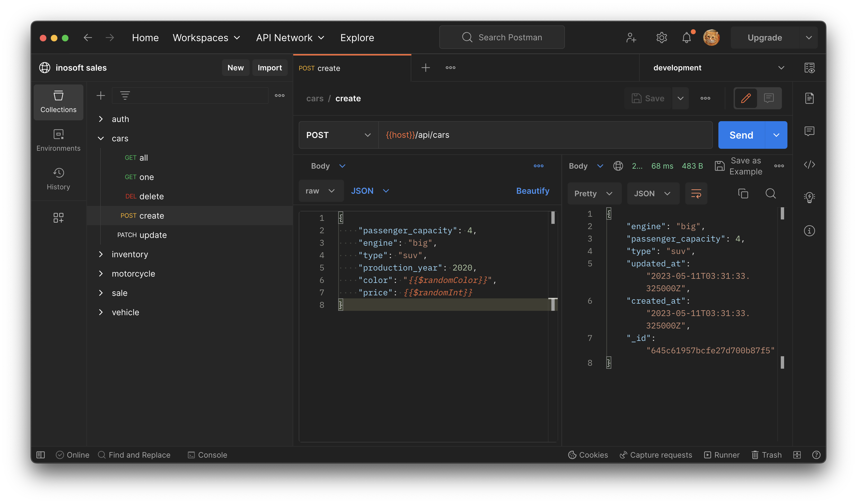857x504 pixels.
Task: Switch to edit mode pencil icon
Action: (x=746, y=98)
